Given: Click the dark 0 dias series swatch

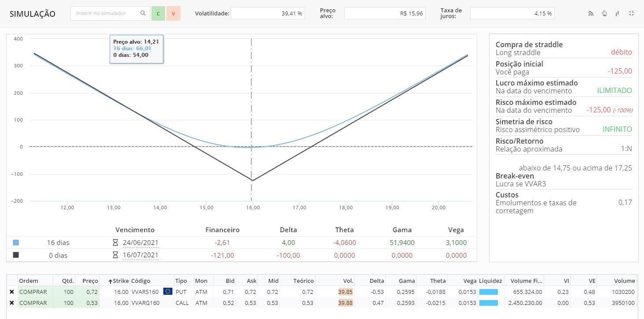Looking at the screenshot, I should point(16,255).
